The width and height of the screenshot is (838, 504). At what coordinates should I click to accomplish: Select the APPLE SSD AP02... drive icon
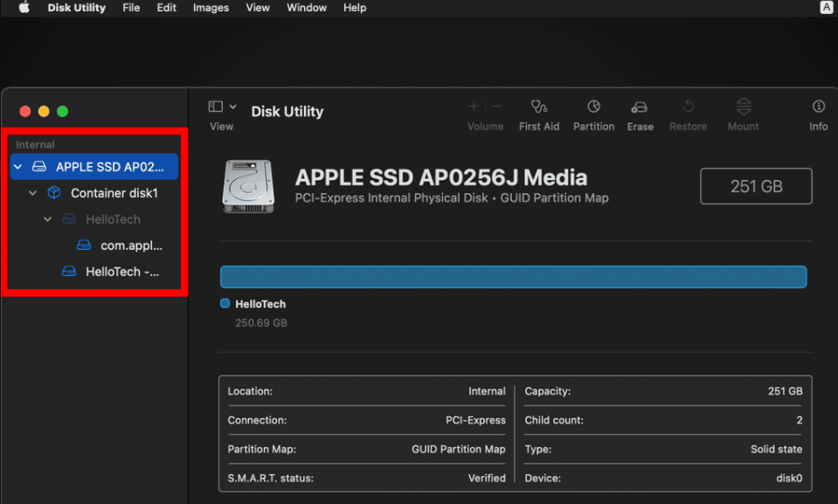39,166
